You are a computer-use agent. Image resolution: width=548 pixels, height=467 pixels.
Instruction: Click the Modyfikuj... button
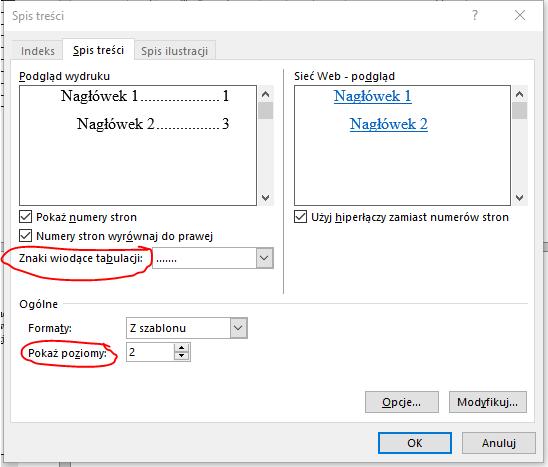click(488, 402)
